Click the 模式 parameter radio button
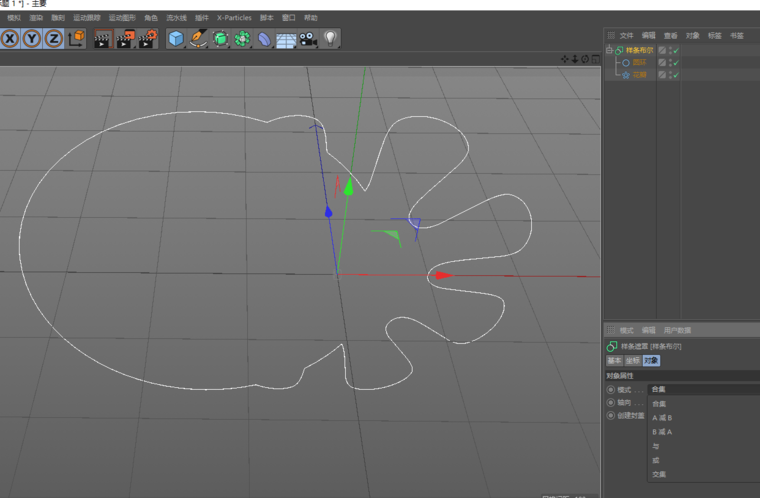Image resolution: width=760 pixels, height=498 pixels. [611, 389]
